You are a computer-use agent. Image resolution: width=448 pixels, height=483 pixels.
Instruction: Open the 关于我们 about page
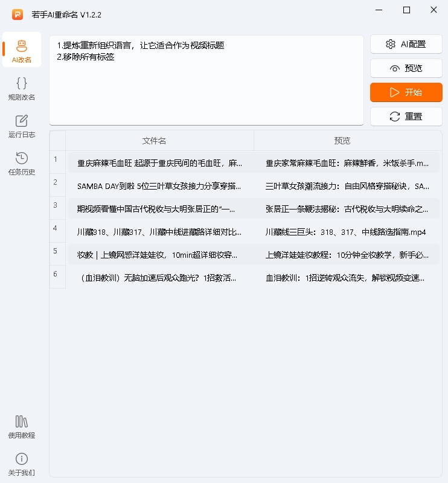(x=22, y=464)
